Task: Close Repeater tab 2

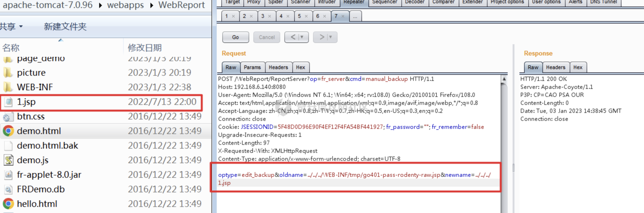Action: 251,16
